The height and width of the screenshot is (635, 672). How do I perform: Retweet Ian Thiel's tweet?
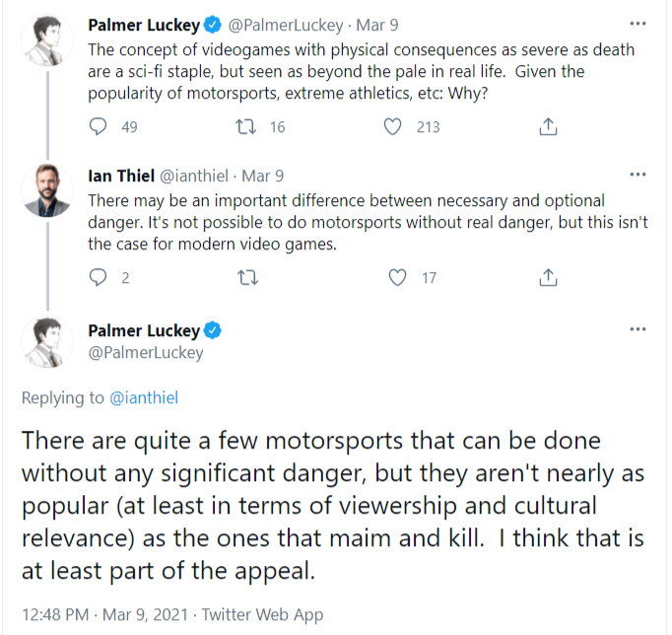(x=249, y=278)
